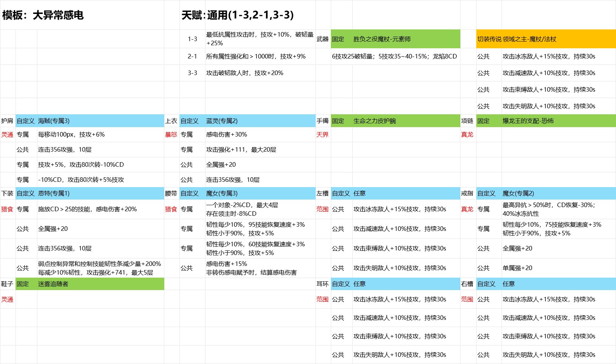The height and width of the screenshot is (364, 616).
Task: Click the red 真龙 label under 项链
Action: (468, 134)
